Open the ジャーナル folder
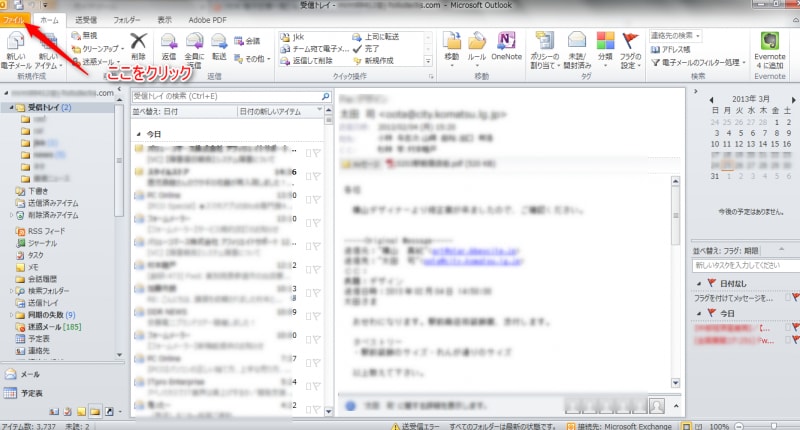This screenshot has width=800, height=430. [42, 243]
